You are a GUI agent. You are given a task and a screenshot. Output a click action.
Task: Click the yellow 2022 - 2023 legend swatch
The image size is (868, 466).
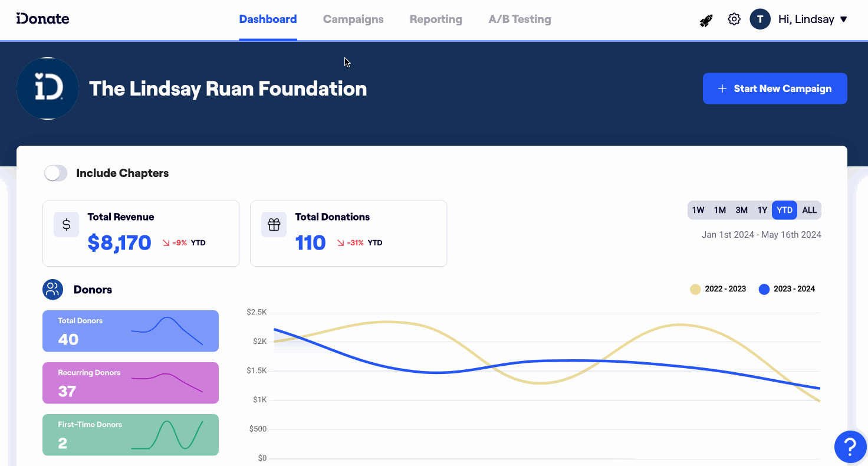pyautogui.click(x=694, y=289)
